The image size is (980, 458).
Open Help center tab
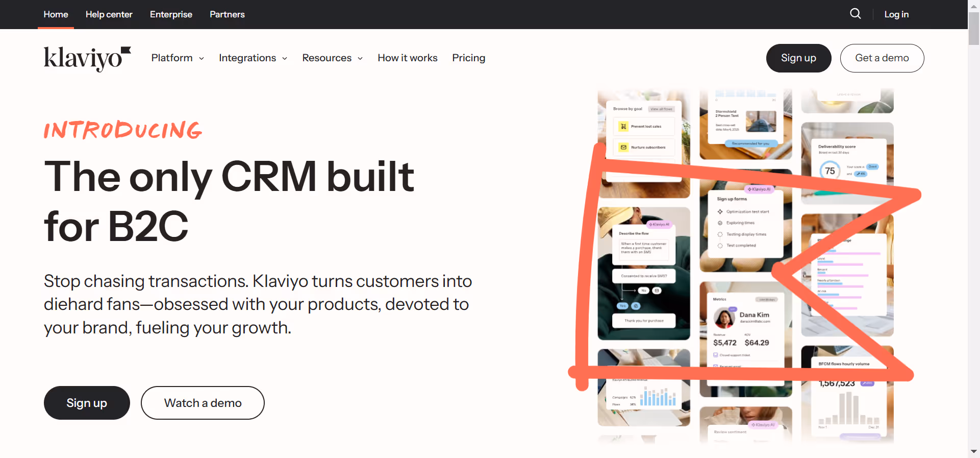point(109,14)
